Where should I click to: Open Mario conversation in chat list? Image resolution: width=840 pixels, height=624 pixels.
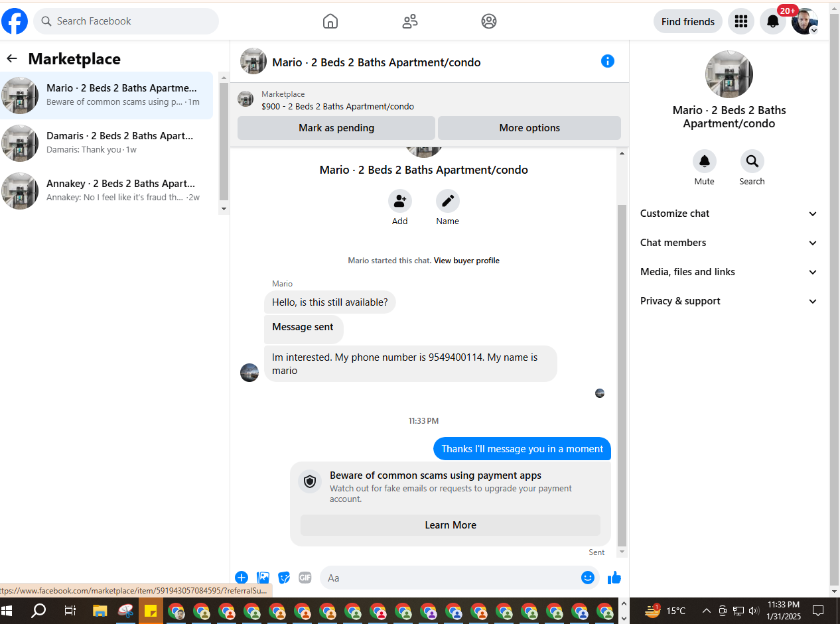point(107,95)
